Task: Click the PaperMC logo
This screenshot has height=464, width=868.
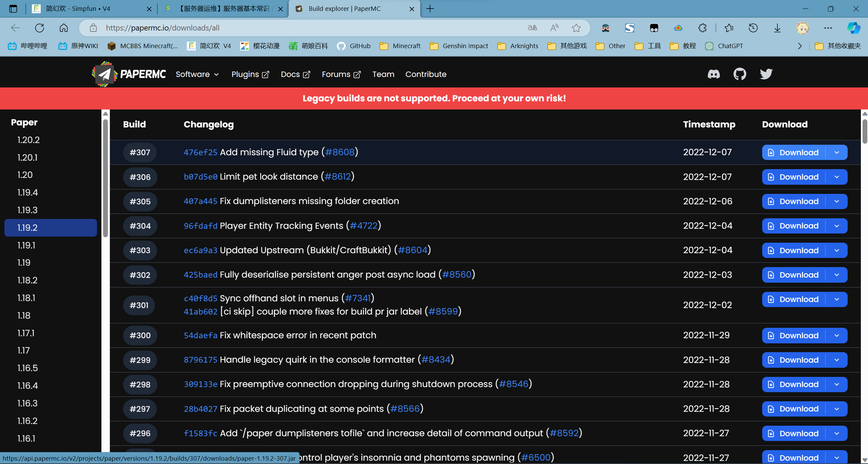Action: (x=129, y=74)
